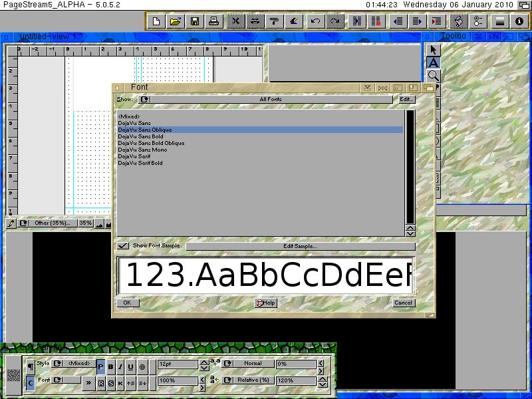Open a file with the folder icon
532x399 pixels.
click(x=176, y=21)
